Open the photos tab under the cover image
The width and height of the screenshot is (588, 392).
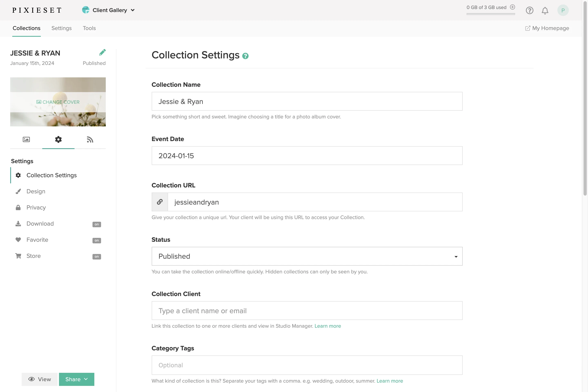point(26,140)
